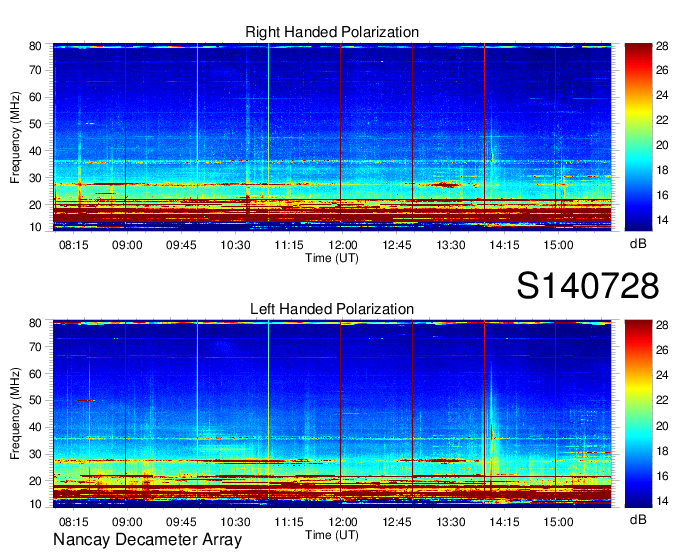Click Time (UT) label under Left Handed plot

coord(332,535)
